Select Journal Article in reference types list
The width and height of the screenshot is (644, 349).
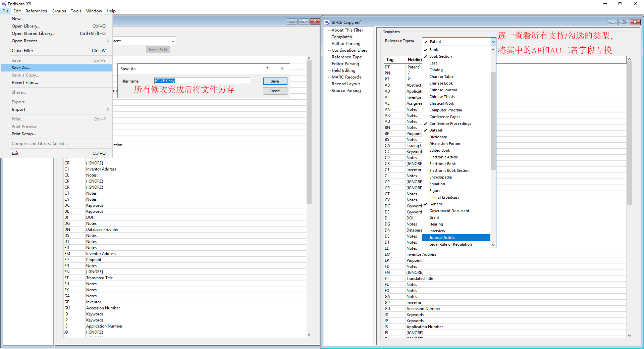point(456,238)
